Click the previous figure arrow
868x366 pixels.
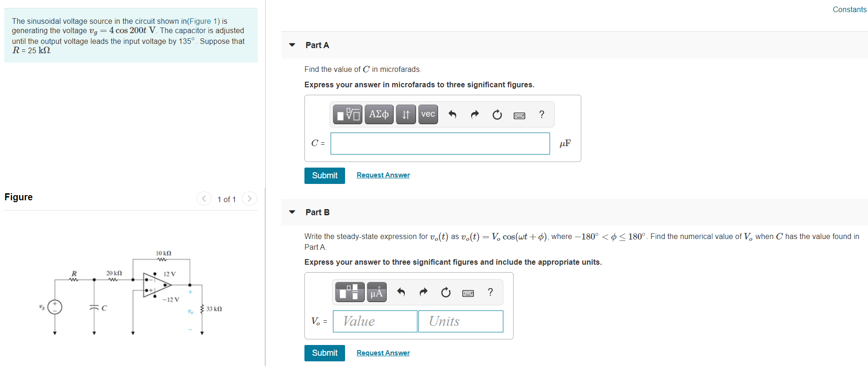click(x=204, y=198)
